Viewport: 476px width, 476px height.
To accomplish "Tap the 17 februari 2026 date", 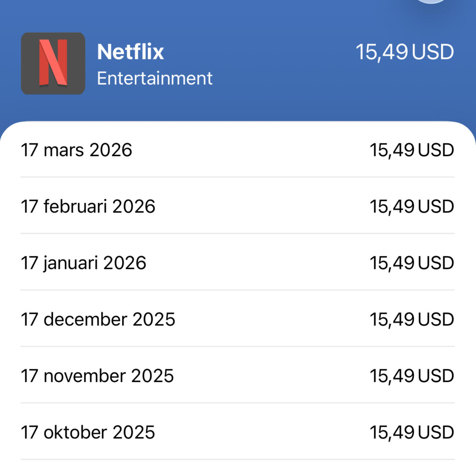I will (88, 206).
